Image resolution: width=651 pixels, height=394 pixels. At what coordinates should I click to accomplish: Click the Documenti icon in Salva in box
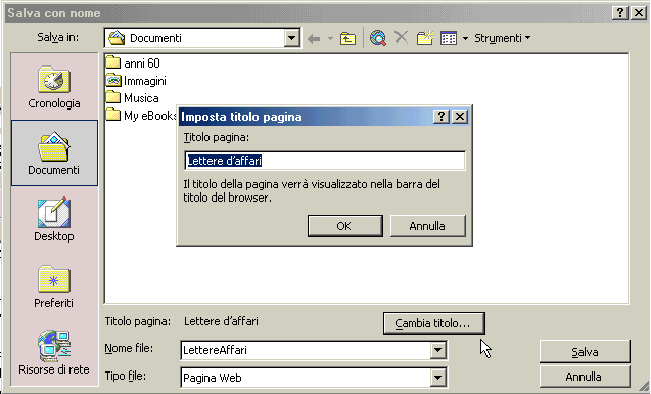[x=117, y=38]
